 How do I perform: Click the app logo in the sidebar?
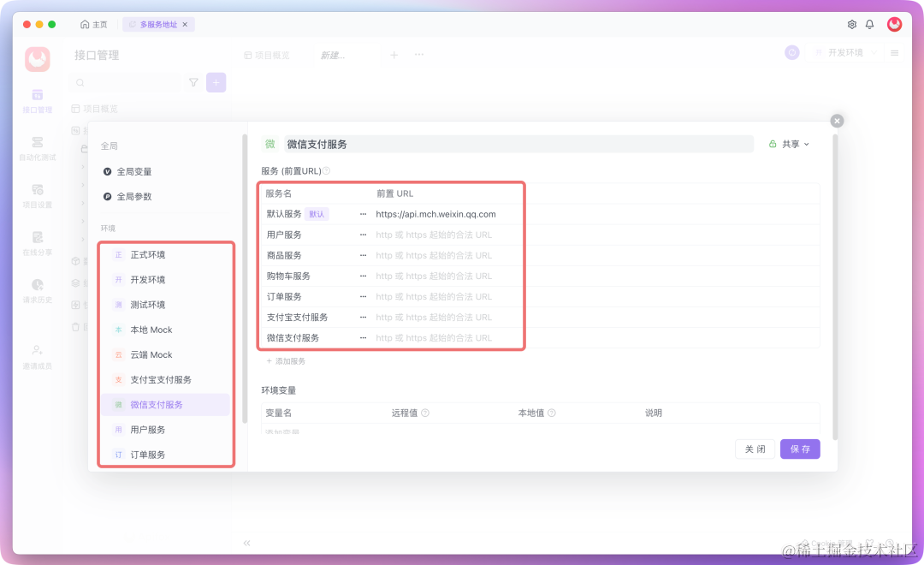tap(37, 59)
